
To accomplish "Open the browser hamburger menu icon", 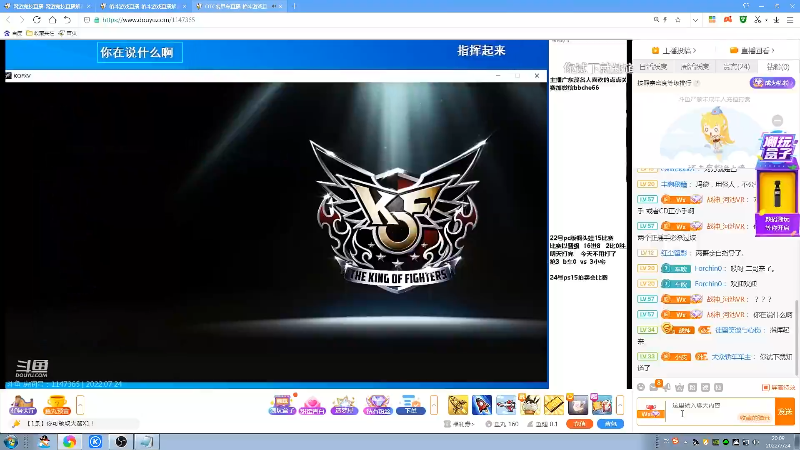I will tap(790, 20).
